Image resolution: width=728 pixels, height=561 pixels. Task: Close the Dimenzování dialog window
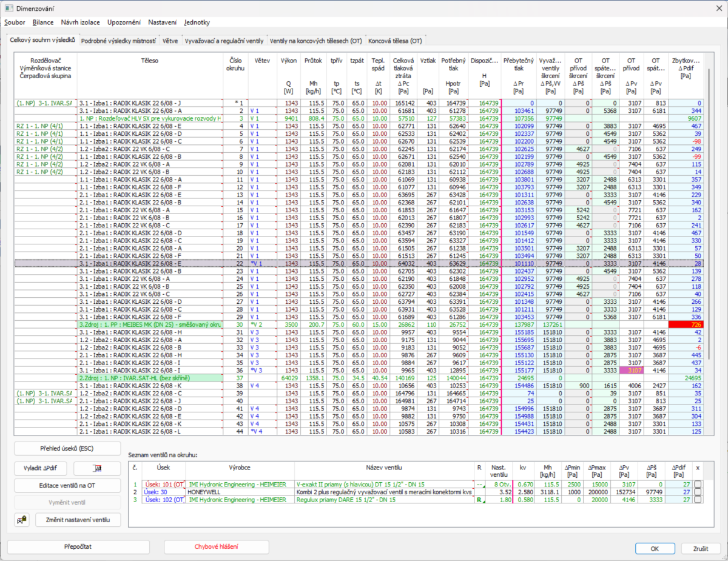pos(717,8)
